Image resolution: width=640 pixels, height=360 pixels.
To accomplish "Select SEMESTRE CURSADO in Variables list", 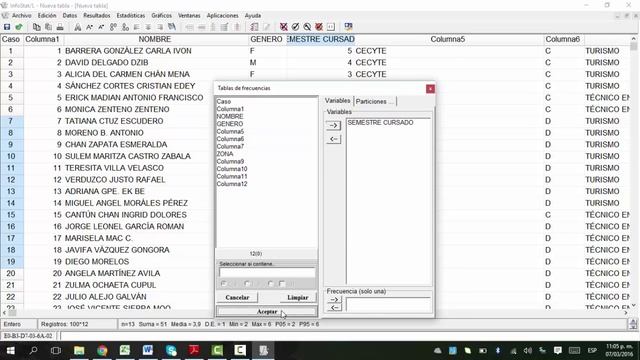I will (x=380, y=122).
